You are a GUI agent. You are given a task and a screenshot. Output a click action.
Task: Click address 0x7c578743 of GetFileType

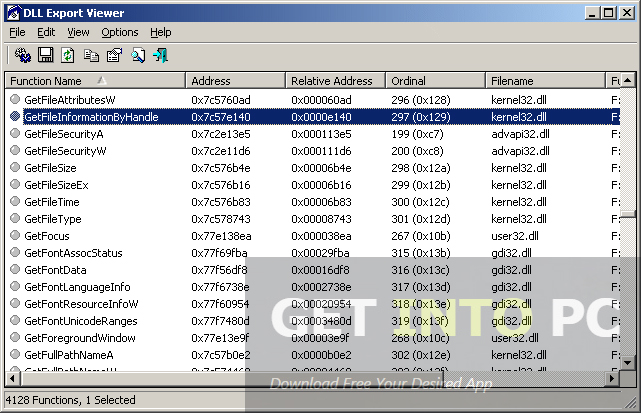click(x=221, y=219)
